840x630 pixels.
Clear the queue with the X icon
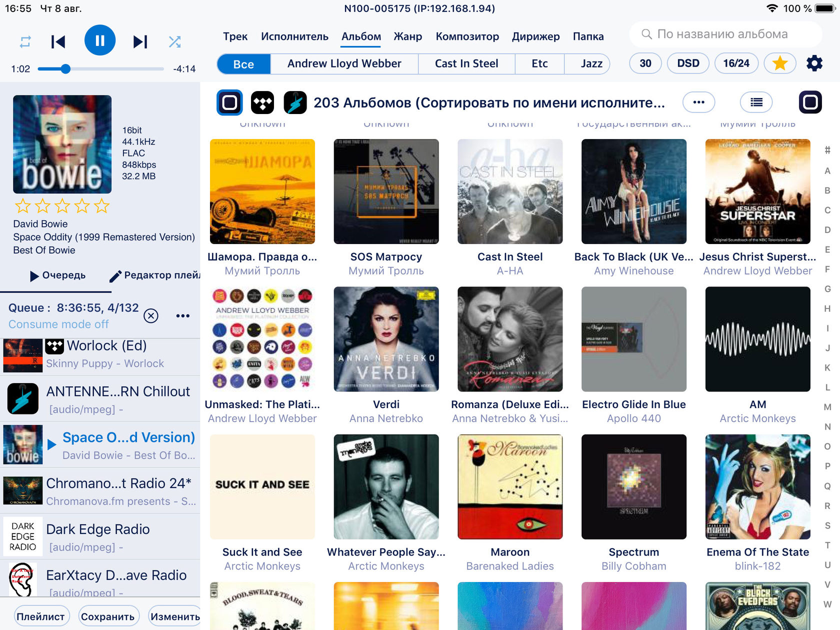(151, 315)
